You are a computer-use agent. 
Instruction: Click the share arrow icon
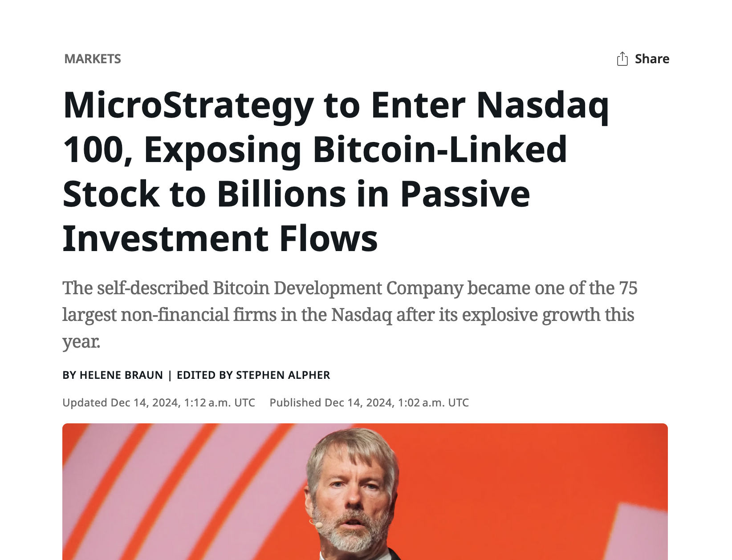pos(622,59)
